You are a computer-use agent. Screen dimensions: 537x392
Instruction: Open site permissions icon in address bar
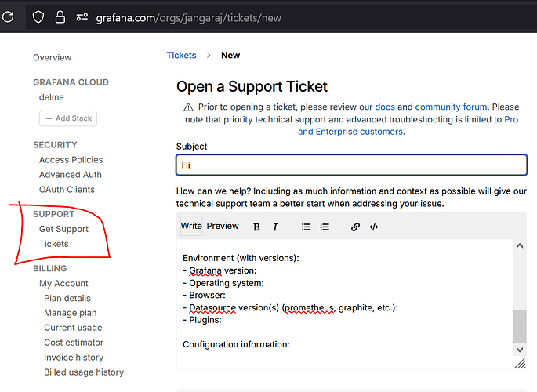point(82,16)
